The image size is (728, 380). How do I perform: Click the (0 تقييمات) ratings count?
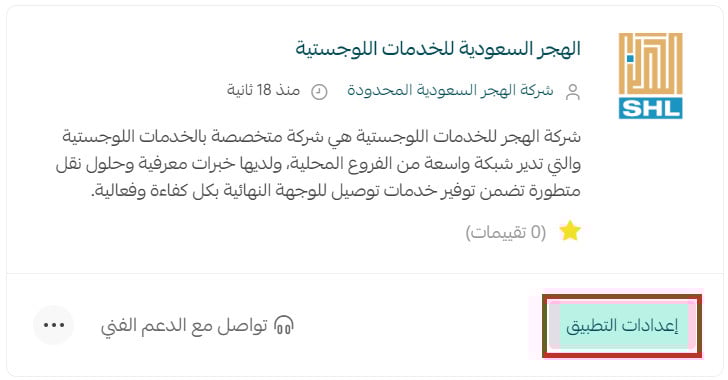506,232
